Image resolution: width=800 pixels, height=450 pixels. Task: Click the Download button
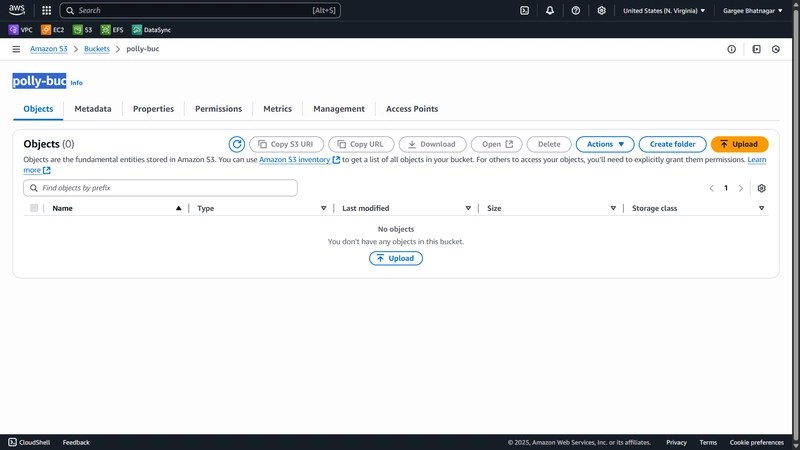[x=432, y=144]
